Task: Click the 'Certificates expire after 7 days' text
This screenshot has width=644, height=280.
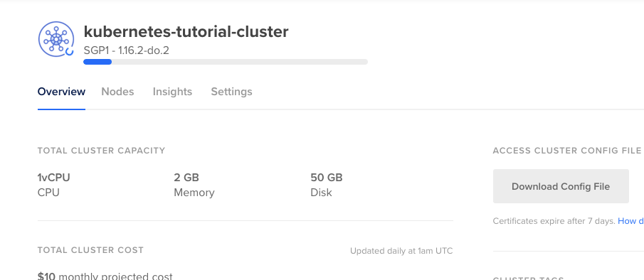Action: pos(554,221)
